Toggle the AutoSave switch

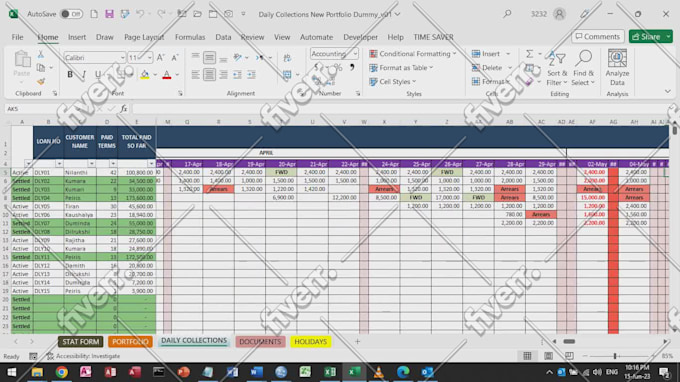(x=72, y=14)
